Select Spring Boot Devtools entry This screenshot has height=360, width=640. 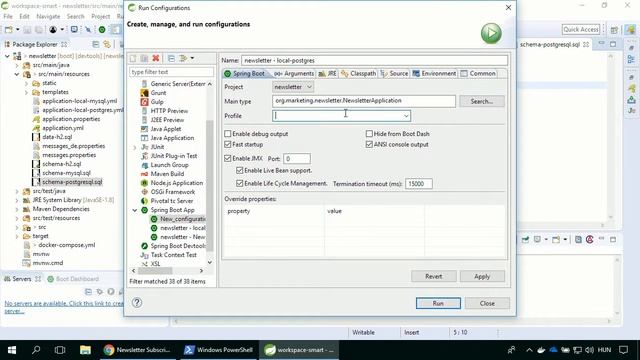178,246
